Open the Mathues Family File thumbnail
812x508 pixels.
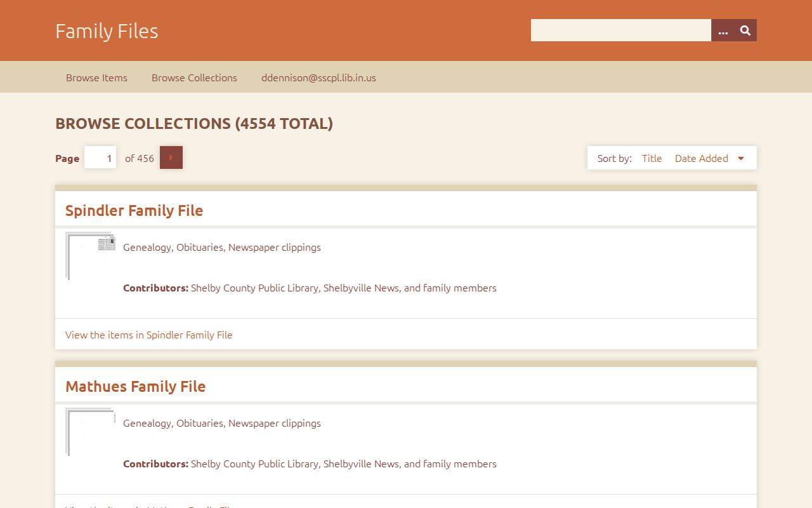tap(90, 432)
